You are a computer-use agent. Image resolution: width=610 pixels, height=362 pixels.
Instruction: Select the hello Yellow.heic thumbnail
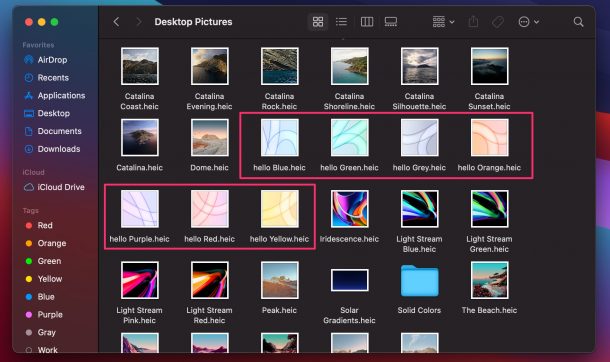(280, 209)
